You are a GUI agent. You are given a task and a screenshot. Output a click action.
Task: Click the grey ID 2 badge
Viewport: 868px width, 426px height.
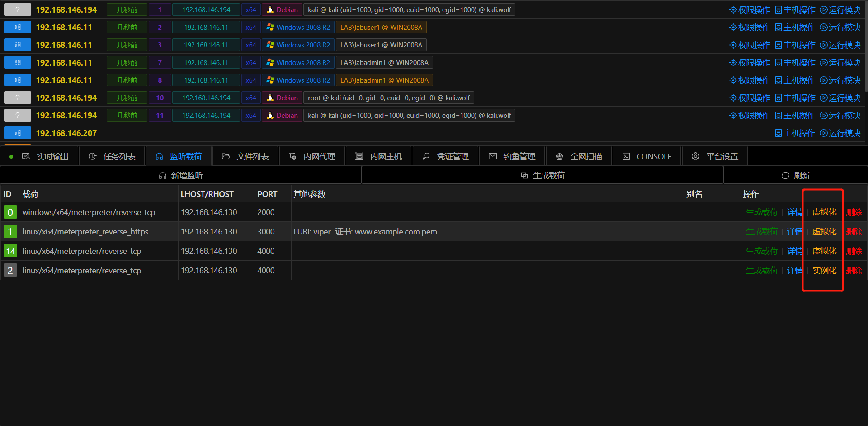pos(10,270)
